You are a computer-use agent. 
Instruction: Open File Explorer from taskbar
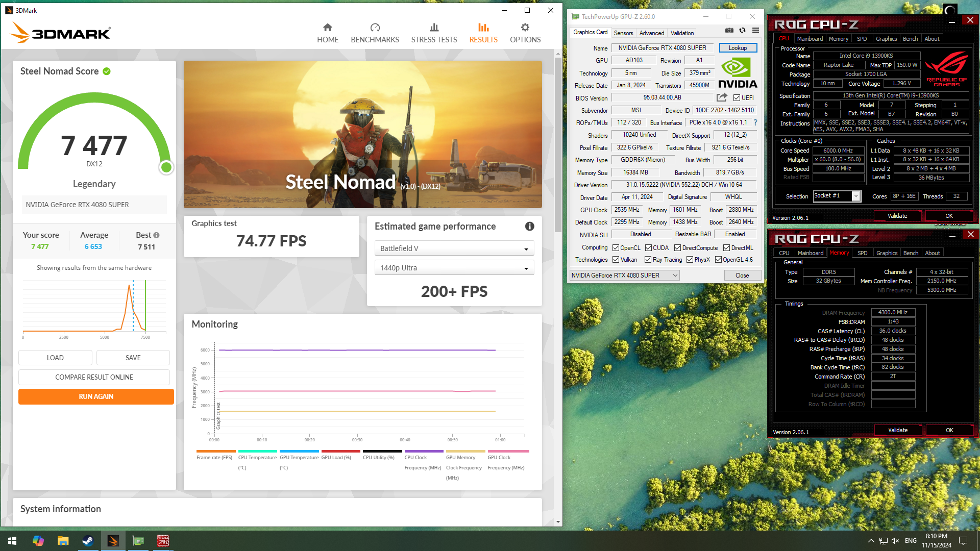(x=63, y=541)
